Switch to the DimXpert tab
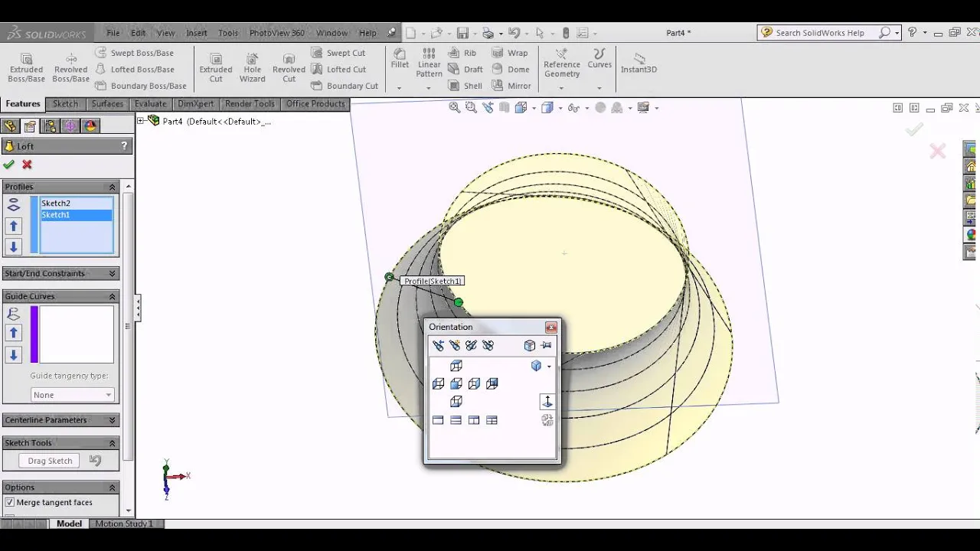980x551 pixels. click(x=196, y=104)
